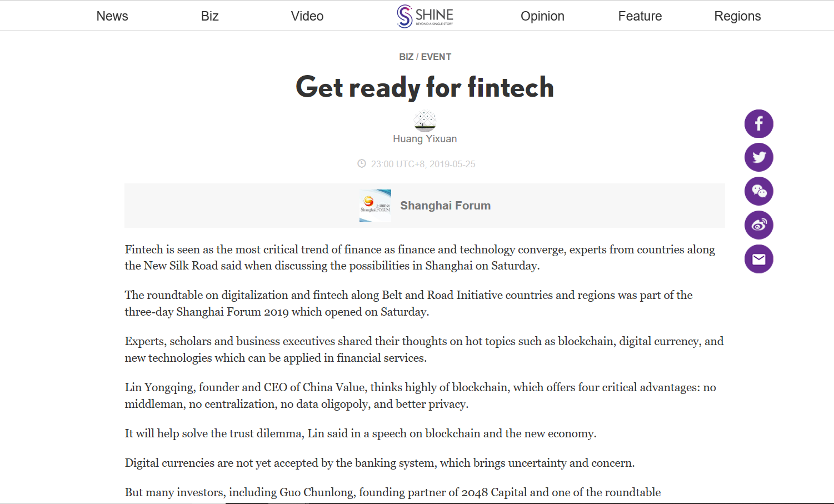Image resolution: width=834 pixels, height=504 pixels.
Task: Share article via WeChat icon
Action: coord(758,191)
